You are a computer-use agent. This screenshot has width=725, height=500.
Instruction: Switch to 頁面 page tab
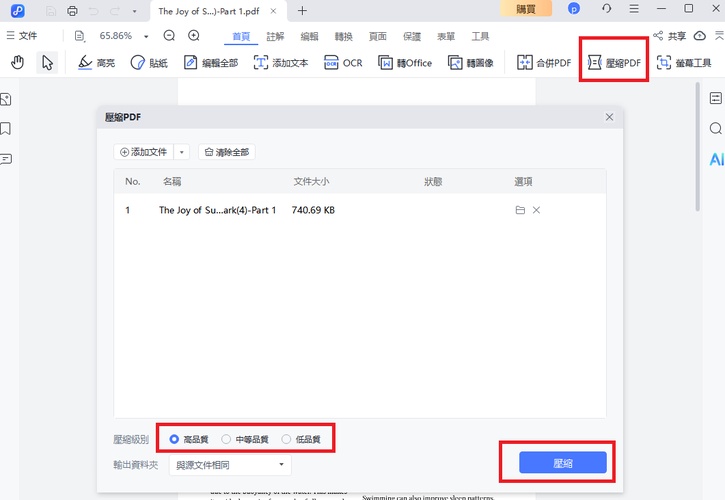[x=377, y=36]
